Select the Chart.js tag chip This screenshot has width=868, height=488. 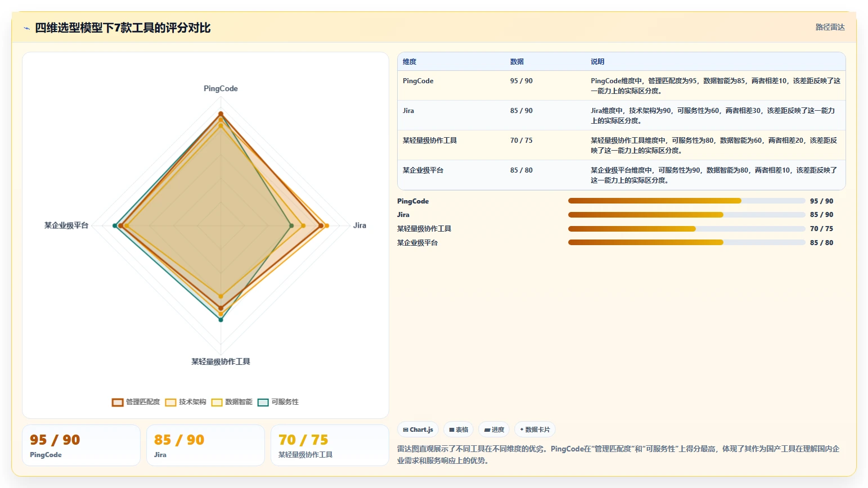418,430
